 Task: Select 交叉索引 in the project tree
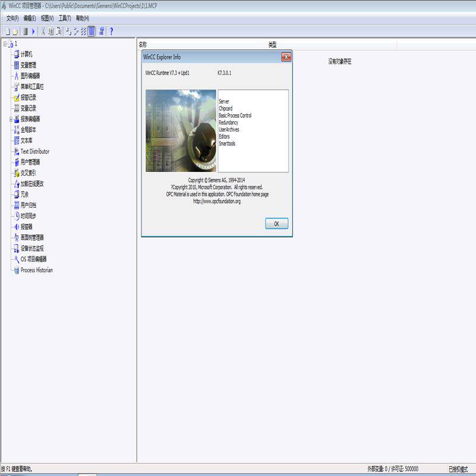pyautogui.click(x=28, y=173)
